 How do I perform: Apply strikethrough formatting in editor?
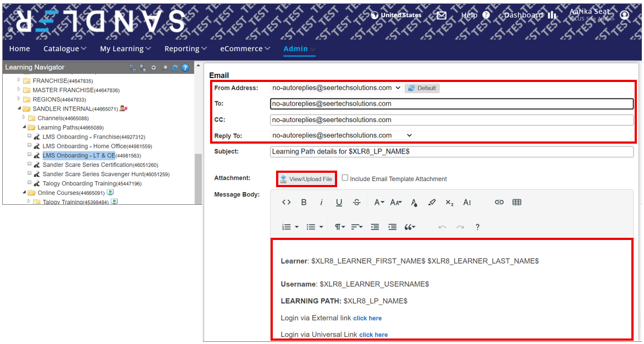tap(356, 202)
